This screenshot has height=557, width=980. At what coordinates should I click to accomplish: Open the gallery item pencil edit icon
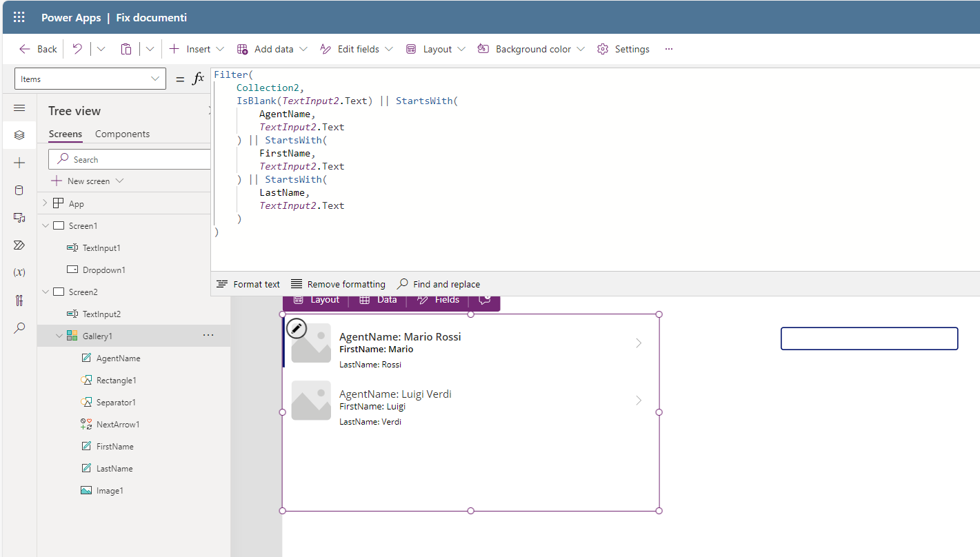point(297,328)
